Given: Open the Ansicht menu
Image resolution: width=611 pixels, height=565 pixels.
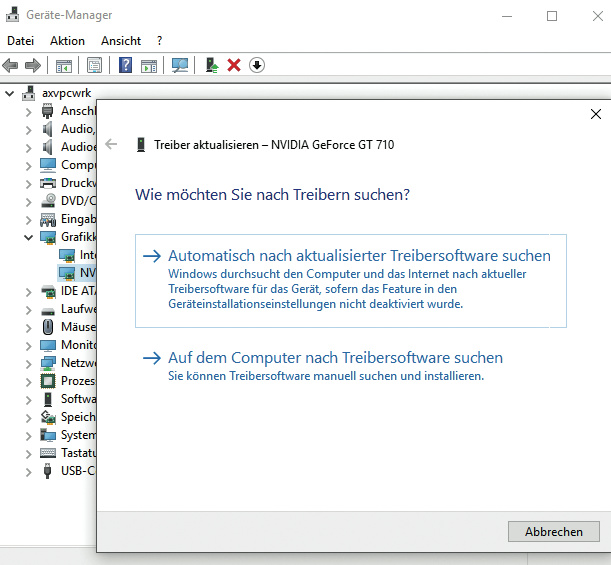Looking at the screenshot, I should tap(120, 41).
